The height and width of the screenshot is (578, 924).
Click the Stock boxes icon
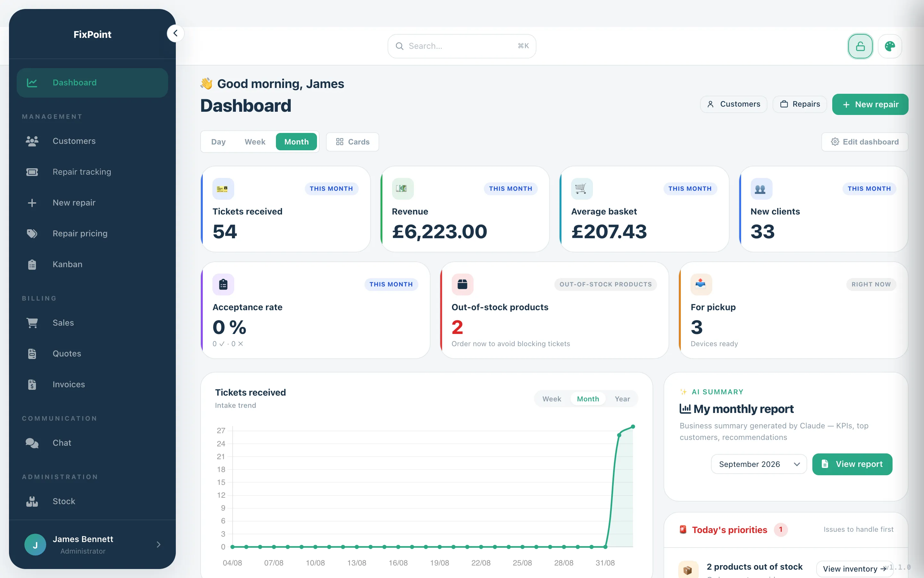click(32, 502)
